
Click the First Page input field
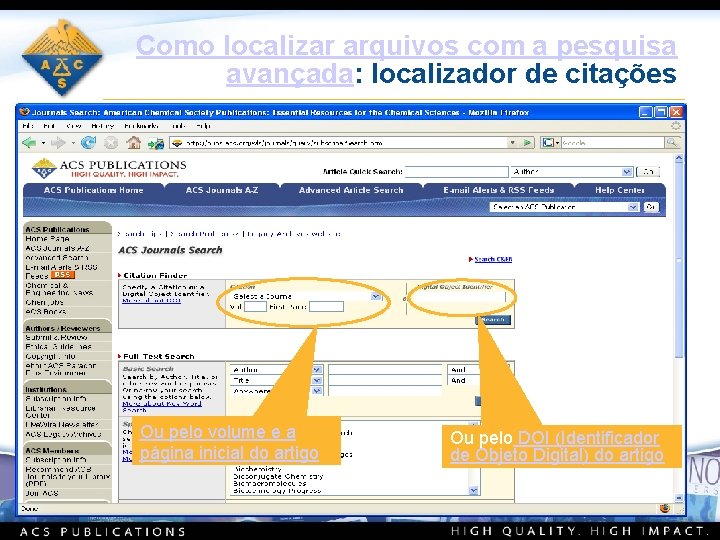tap(326, 306)
